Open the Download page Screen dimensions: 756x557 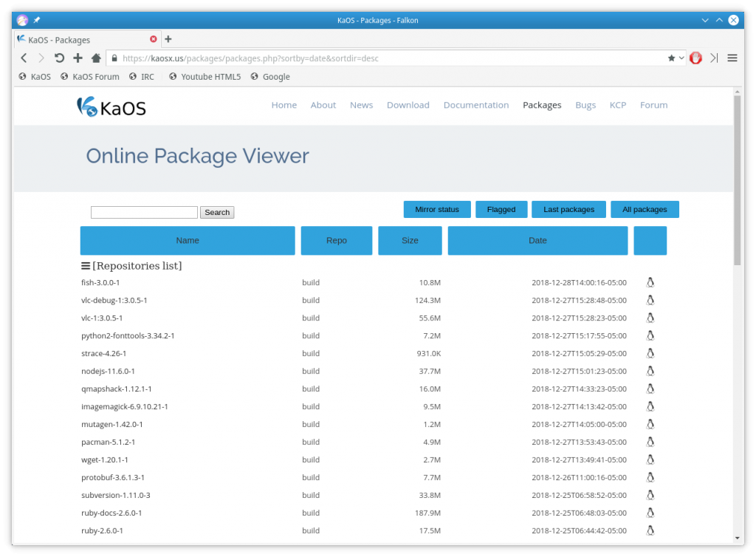pos(408,105)
